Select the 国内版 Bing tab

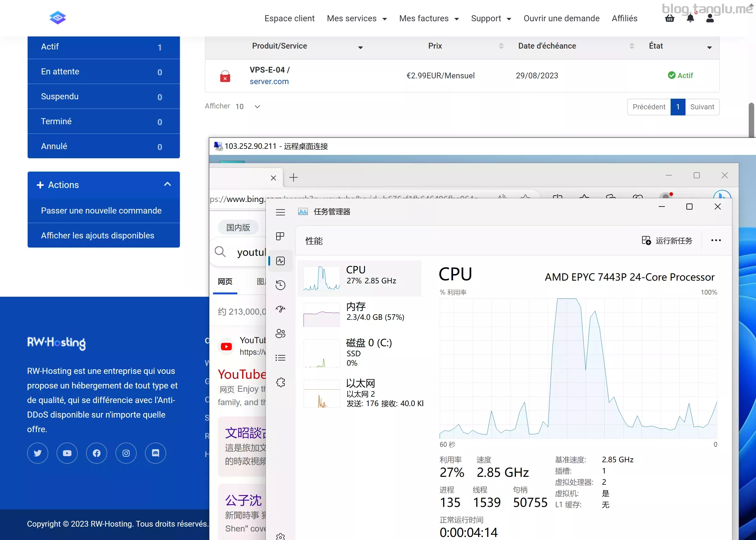238,227
